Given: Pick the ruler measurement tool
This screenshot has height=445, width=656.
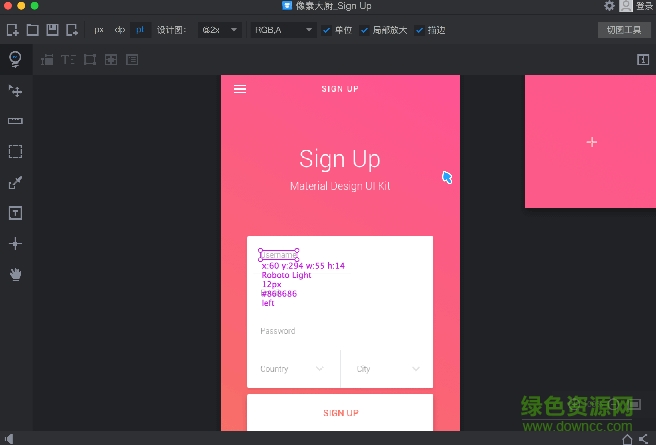Looking at the screenshot, I should point(15,121).
